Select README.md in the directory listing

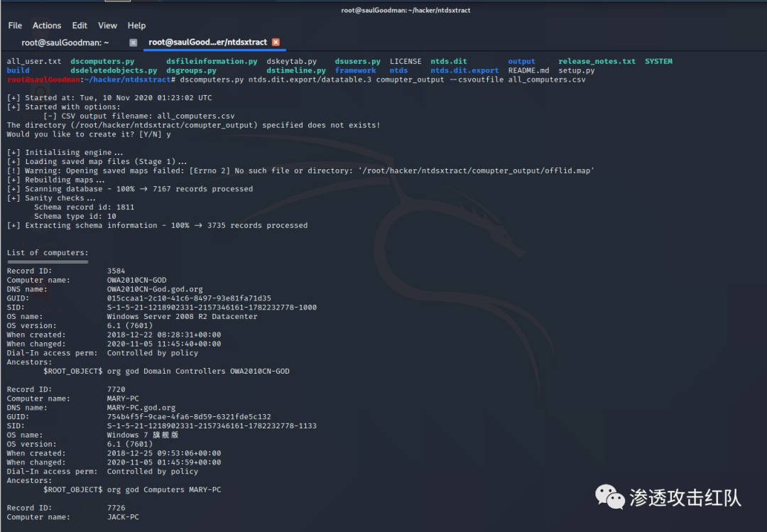[529, 70]
